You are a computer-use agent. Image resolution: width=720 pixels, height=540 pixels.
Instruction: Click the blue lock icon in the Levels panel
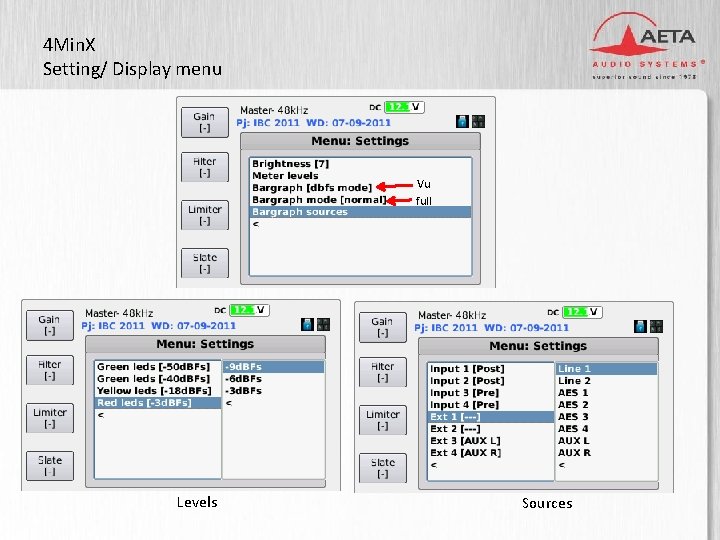[x=307, y=324]
